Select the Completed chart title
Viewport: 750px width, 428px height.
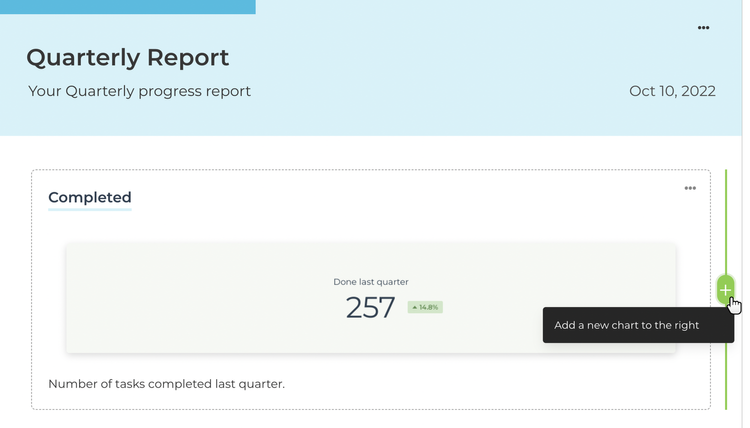(89, 197)
